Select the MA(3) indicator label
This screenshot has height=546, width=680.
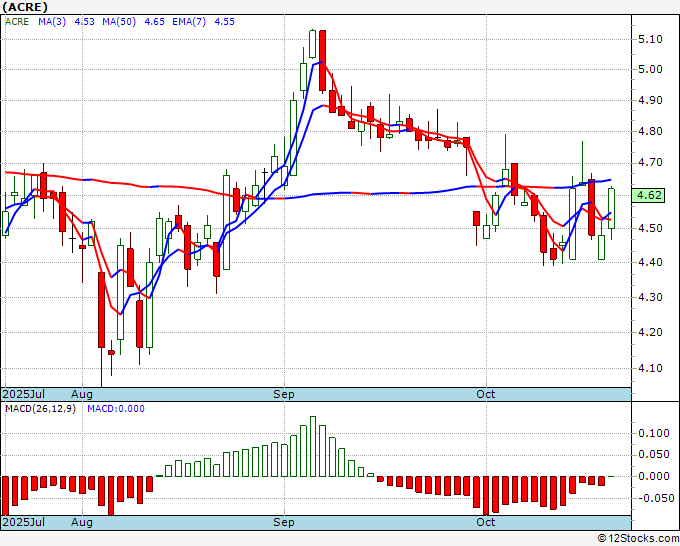[52, 22]
